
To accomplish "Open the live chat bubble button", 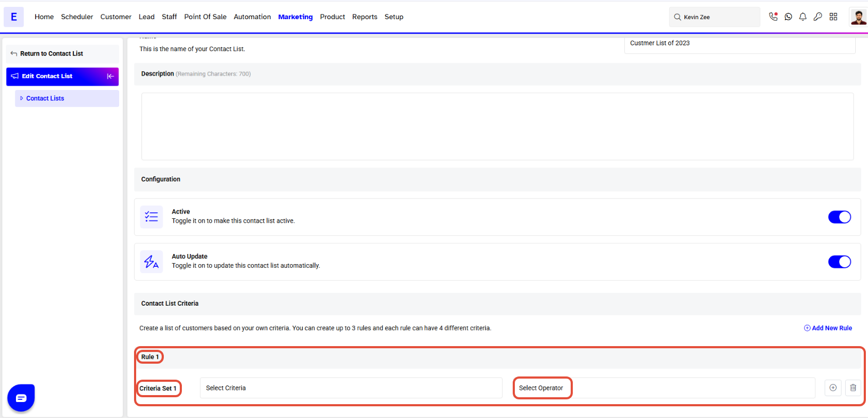I will pos(21,398).
